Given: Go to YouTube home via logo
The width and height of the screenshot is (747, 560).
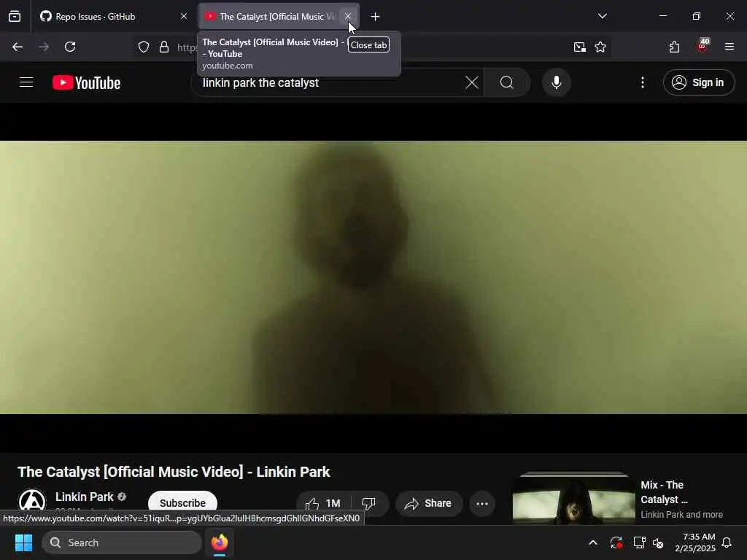Looking at the screenshot, I should pyautogui.click(x=86, y=83).
